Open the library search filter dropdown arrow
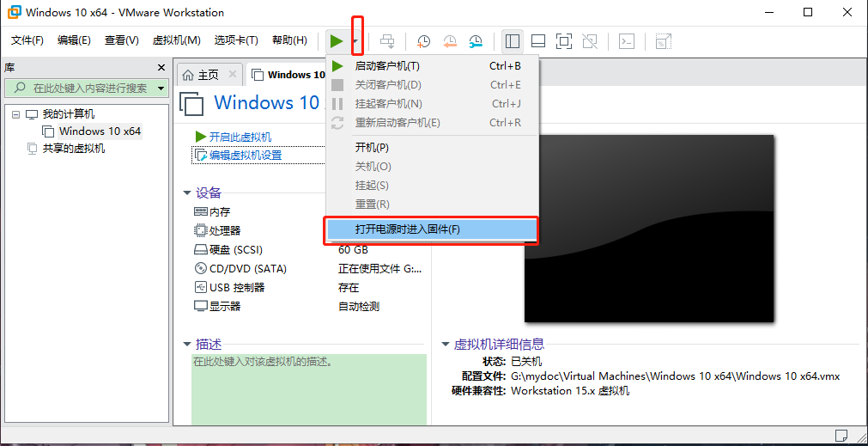The width and height of the screenshot is (868, 446). point(161,89)
